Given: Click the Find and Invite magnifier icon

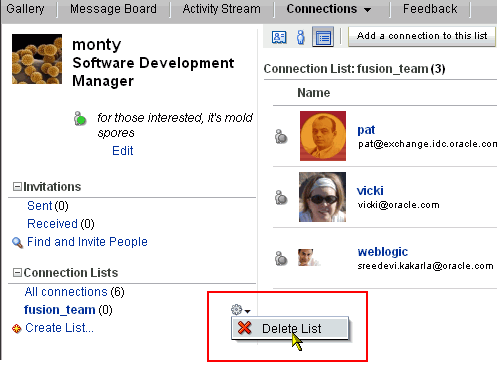Looking at the screenshot, I should click(x=17, y=242).
